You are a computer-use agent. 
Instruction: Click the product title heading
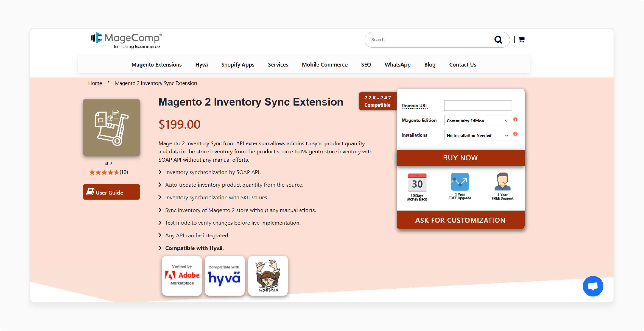click(251, 102)
